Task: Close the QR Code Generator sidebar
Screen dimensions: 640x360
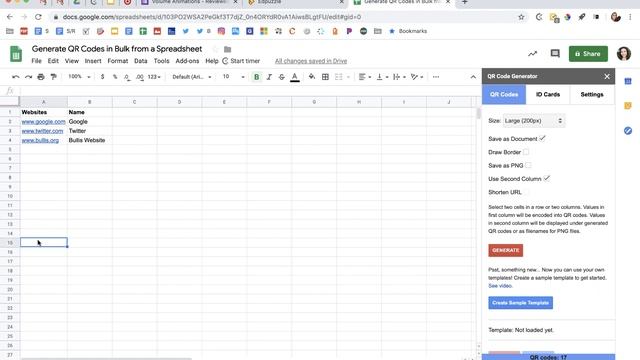Action: click(x=607, y=76)
